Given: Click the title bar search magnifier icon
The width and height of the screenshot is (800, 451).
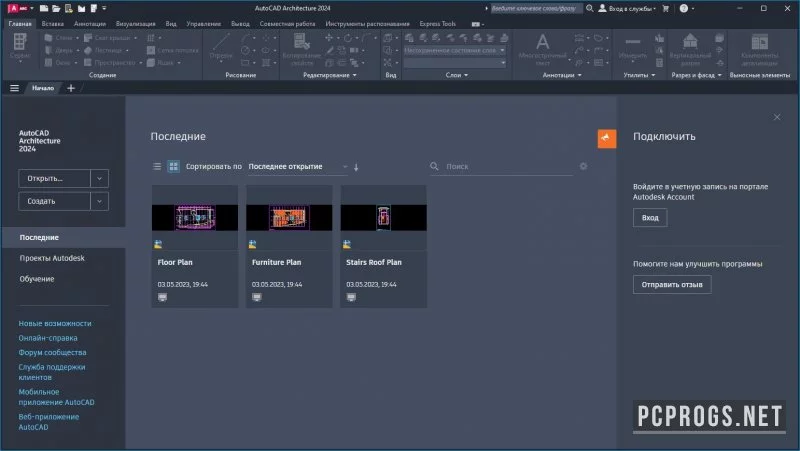Looking at the screenshot, I should pyautogui.click(x=590, y=8).
